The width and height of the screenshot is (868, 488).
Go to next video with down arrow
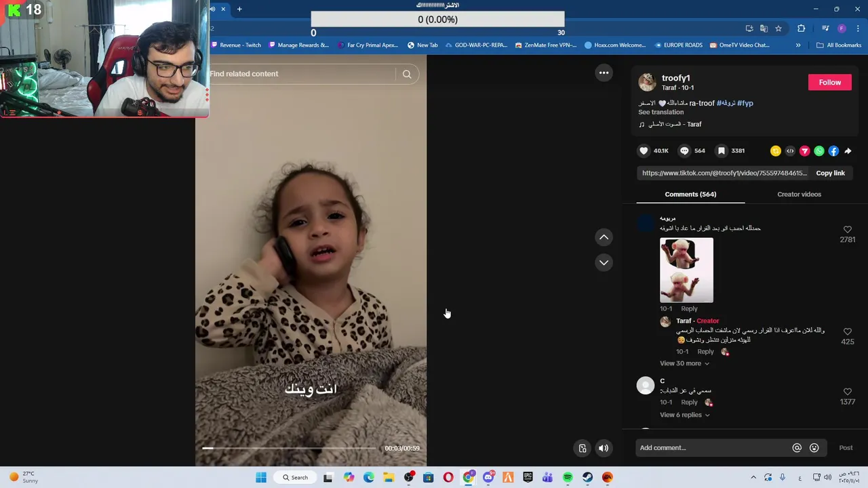coord(604,262)
